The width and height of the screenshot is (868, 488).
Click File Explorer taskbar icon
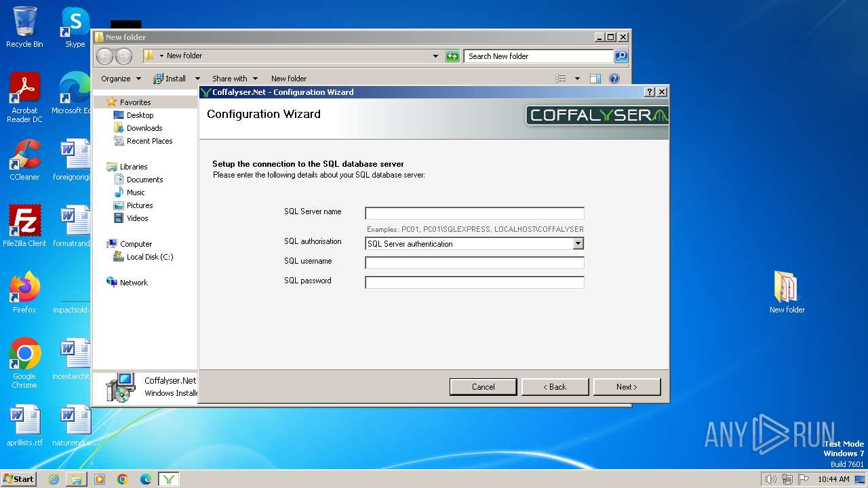pyautogui.click(x=77, y=479)
